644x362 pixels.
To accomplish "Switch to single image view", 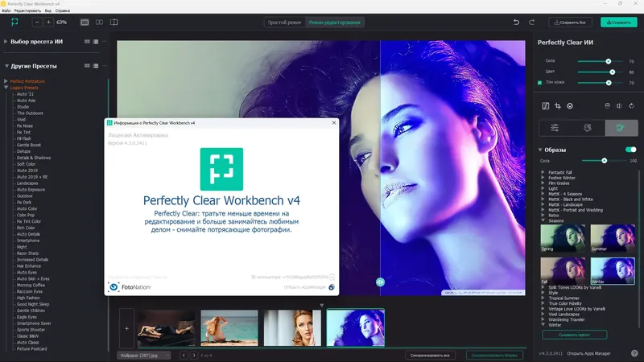I will 85,23.
